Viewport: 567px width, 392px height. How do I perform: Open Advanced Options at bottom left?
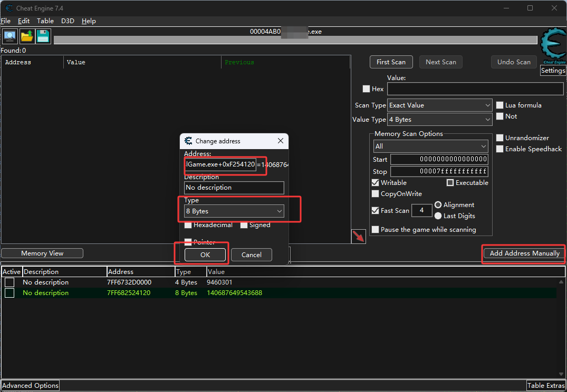coord(31,386)
